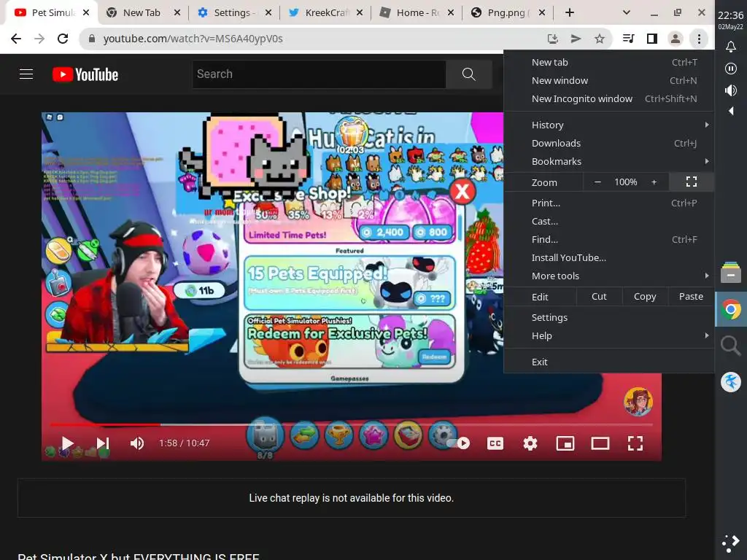Click Exit in the Chrome menu
Screen dimensions: 747x560
pos(609,362)
